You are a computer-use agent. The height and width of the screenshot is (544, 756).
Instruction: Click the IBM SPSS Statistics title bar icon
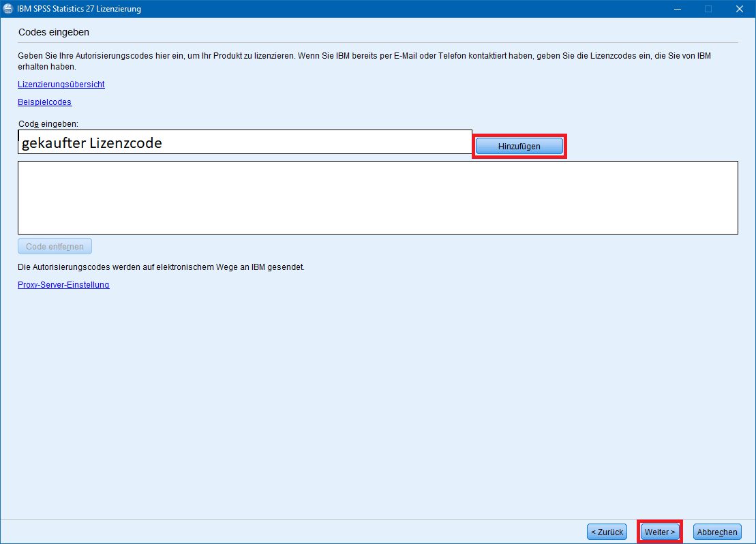click(8, 9)
